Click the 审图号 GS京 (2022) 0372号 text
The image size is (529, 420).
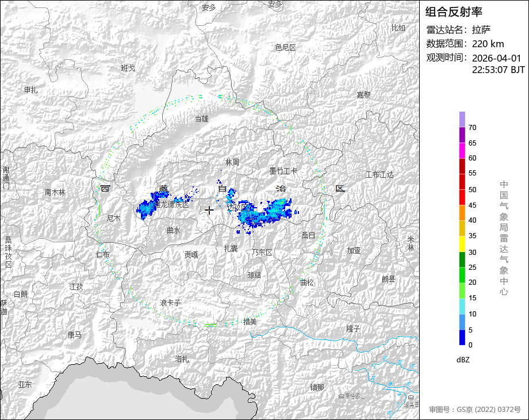pos(475,410)
